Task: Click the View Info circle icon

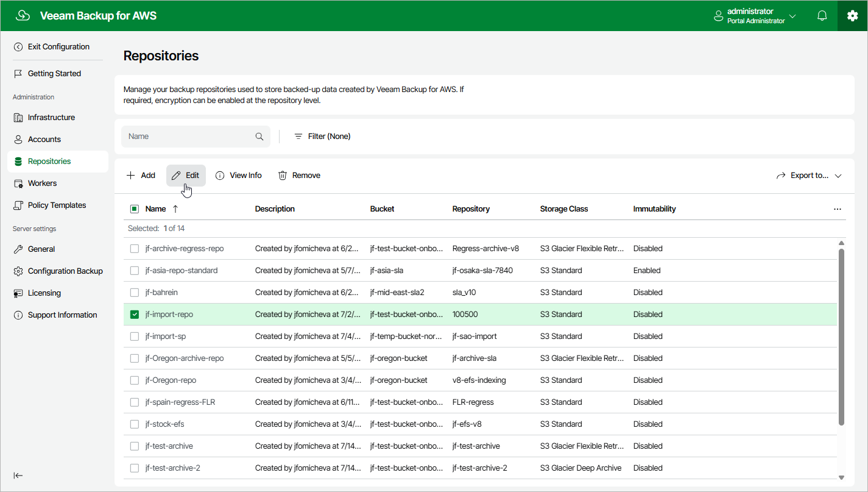Action: click(x=220, y=176)
